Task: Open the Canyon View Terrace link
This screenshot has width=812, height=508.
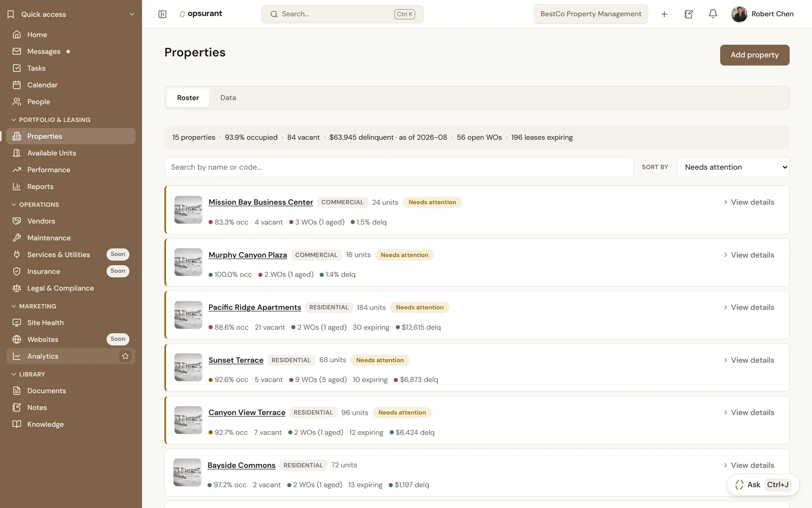Action: [x=247, y=412]
